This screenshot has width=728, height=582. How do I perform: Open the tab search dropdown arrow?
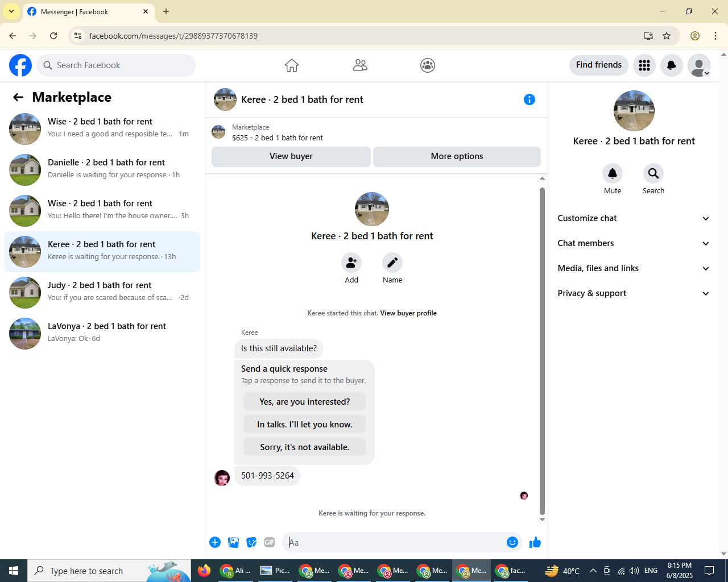tap(11, 11)
